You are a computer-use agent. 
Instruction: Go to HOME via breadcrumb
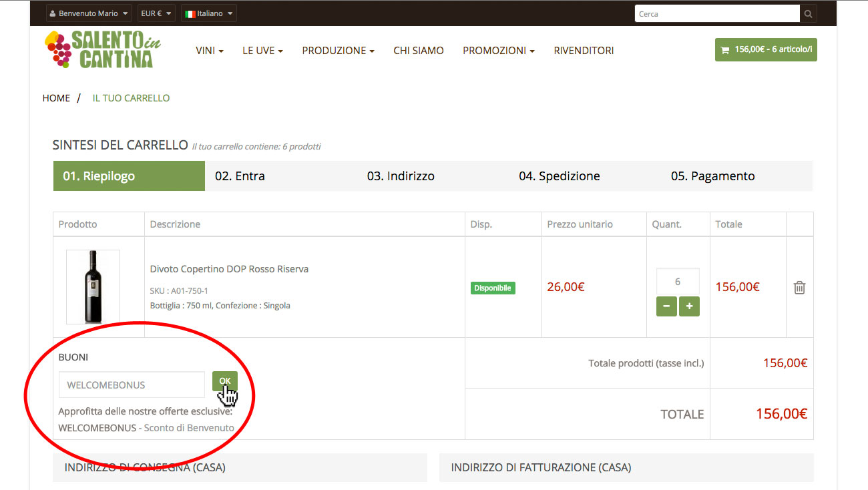click(x=56, y=98)
